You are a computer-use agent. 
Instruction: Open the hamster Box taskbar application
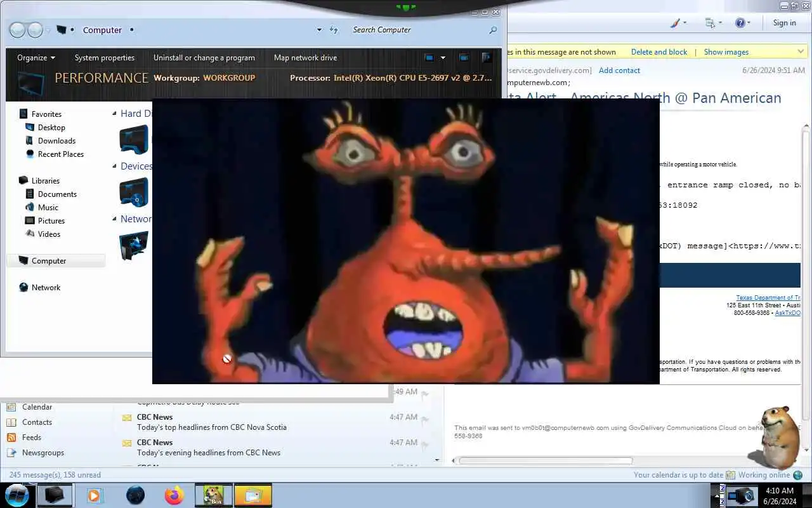tap(214, 495)
